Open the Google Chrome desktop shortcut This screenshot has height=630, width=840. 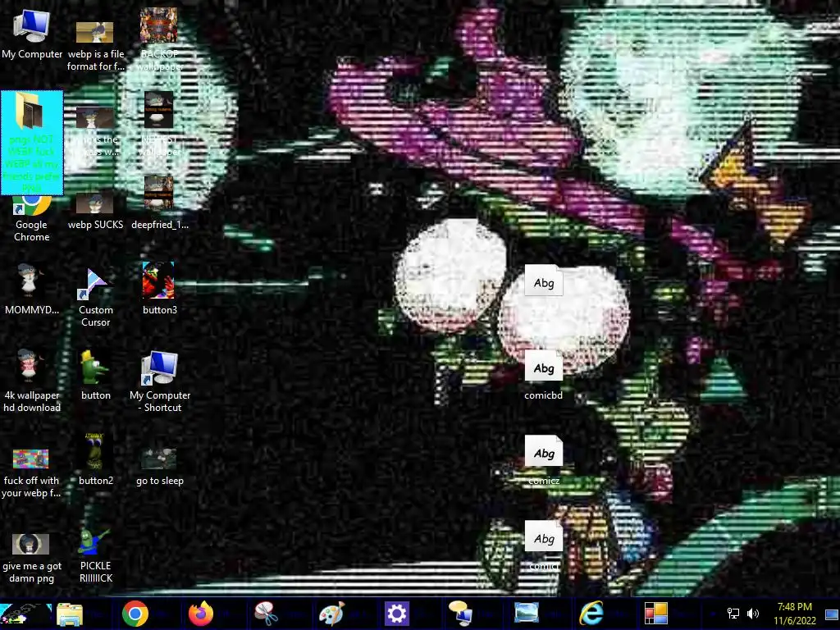coord(32,217)
